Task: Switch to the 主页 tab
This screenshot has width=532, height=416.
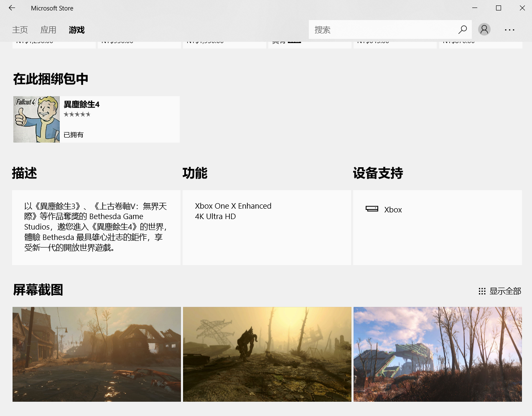Action: pyautogui.click(x=20, y=30)
